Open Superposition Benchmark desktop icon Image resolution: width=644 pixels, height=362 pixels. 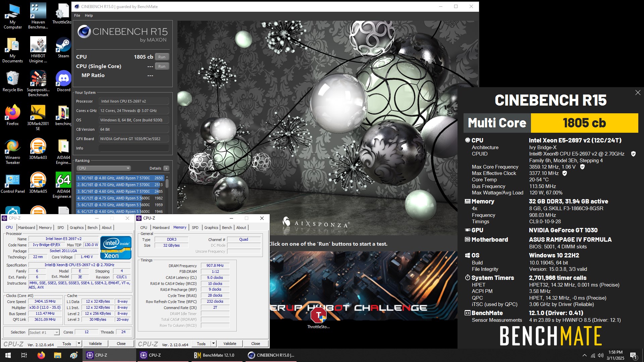pos(38,84)
